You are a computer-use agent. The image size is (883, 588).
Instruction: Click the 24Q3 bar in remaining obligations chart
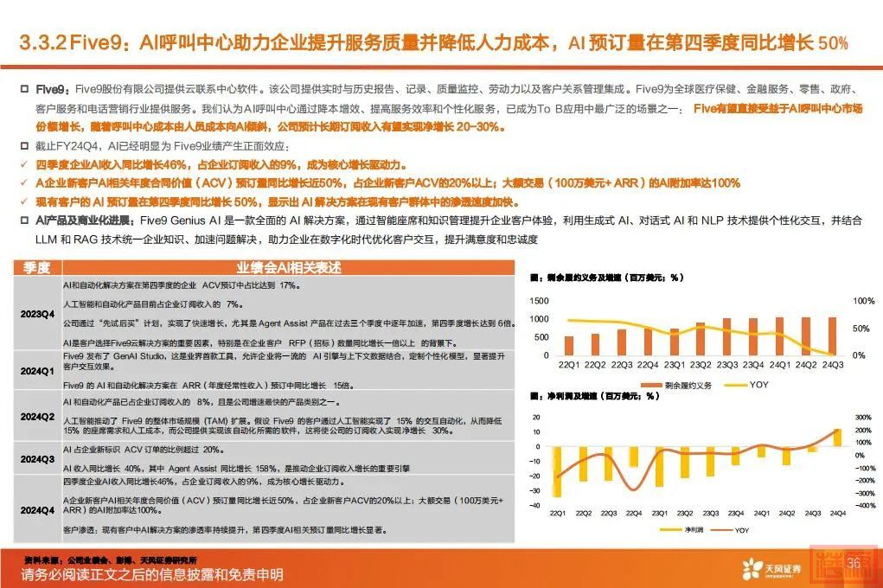coord(832,336)
